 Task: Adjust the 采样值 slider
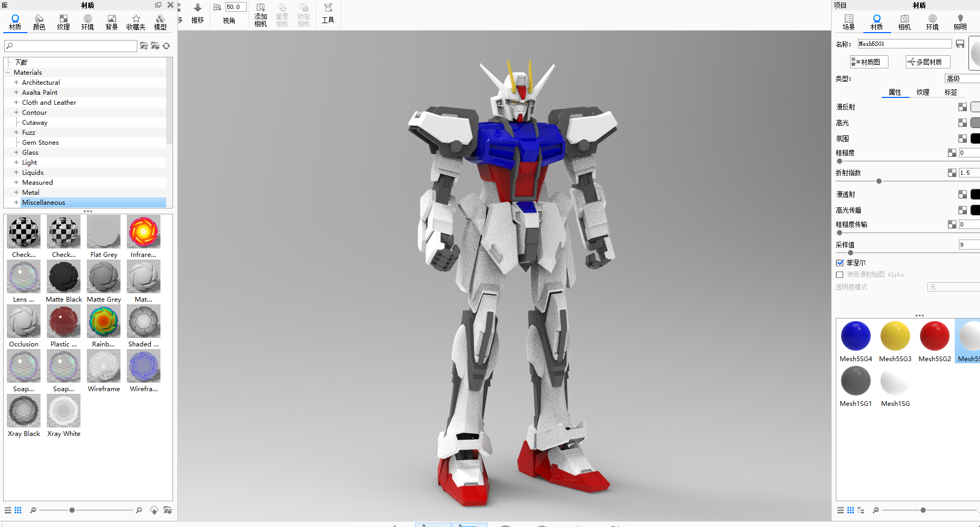point(851,253)
